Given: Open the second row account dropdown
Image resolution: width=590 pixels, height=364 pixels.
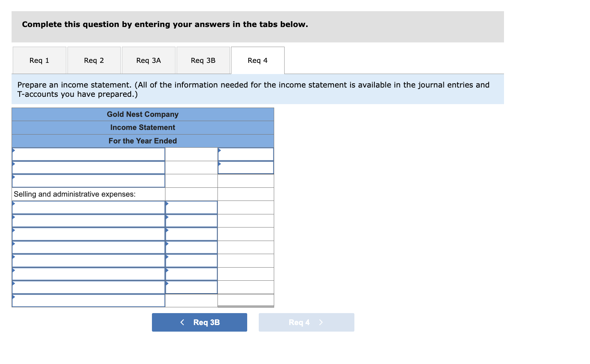Looking at the screenshot, I should point(88,167).
